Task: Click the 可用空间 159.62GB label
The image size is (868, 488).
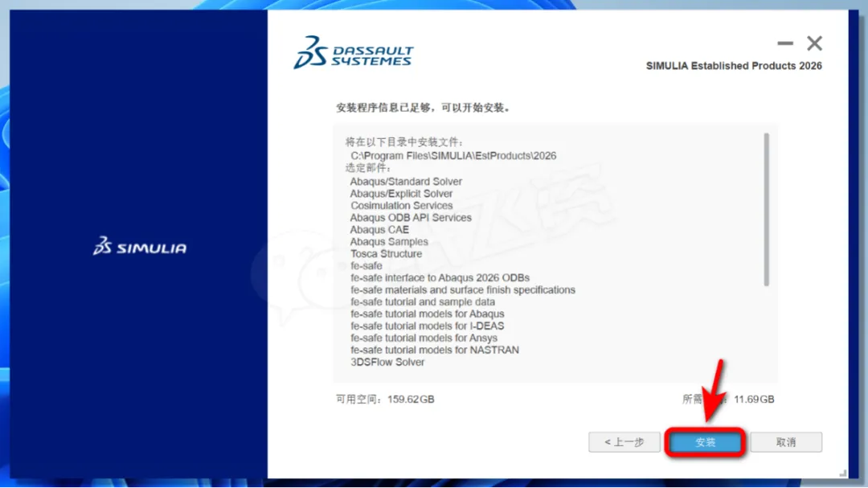Action: pyautogui.click(x=385, y=400)
